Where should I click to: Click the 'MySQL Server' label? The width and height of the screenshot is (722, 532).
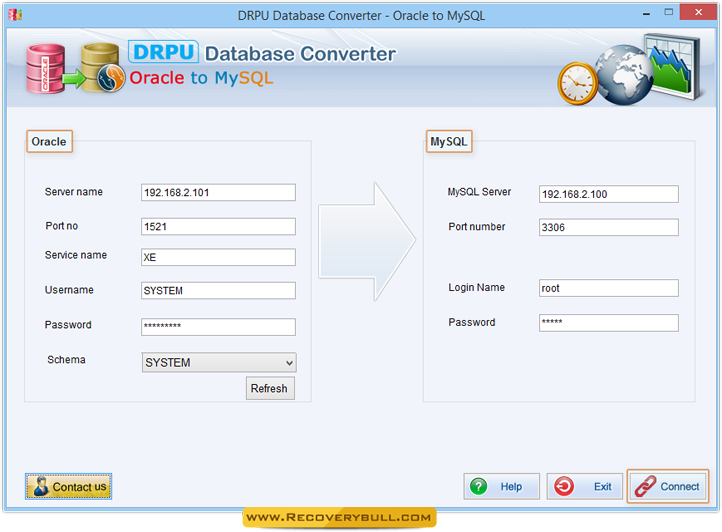point(479,192)
